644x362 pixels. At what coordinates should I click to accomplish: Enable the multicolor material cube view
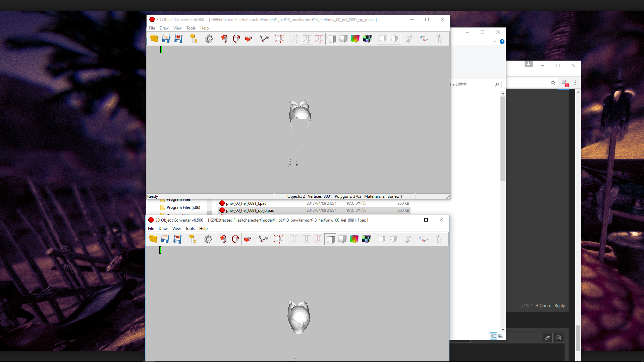[x=355, y=39]
